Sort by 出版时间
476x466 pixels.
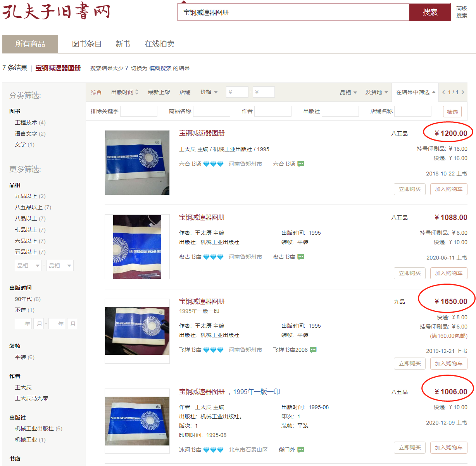click(124, 92)
